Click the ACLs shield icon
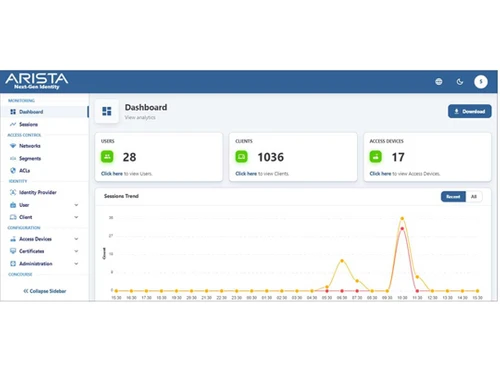The height and width of the screenshot is (375, 500). click(13, 170)
